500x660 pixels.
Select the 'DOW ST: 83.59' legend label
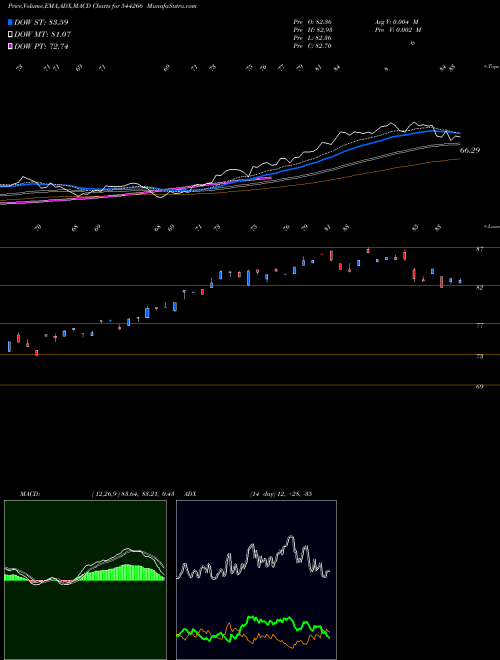[41, 22]
